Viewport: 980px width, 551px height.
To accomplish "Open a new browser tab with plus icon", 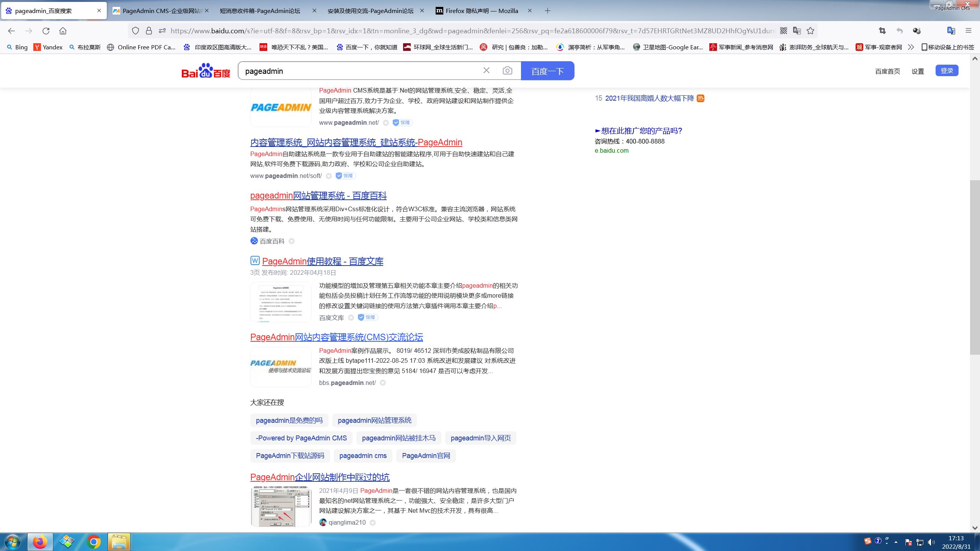I will (x=547, y=11).
